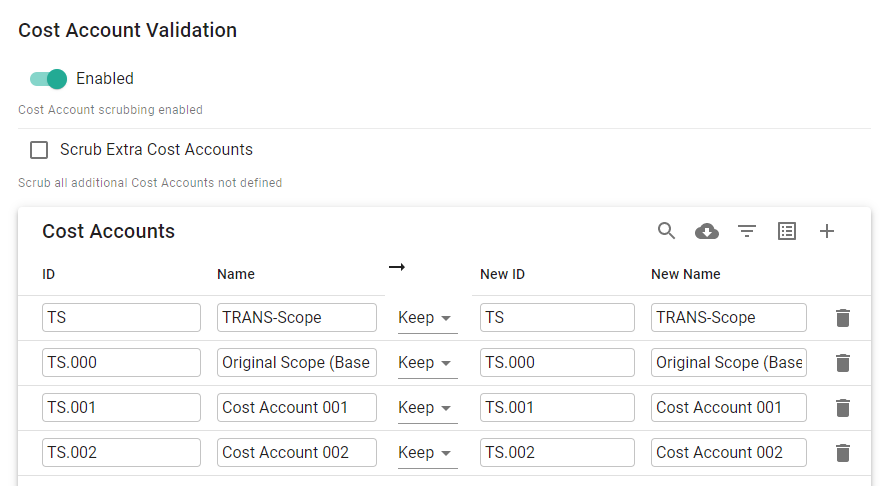The height and width of the screenshot is (486, 880).
Task: Click the ID field containing TS
Action: point(121,318)
